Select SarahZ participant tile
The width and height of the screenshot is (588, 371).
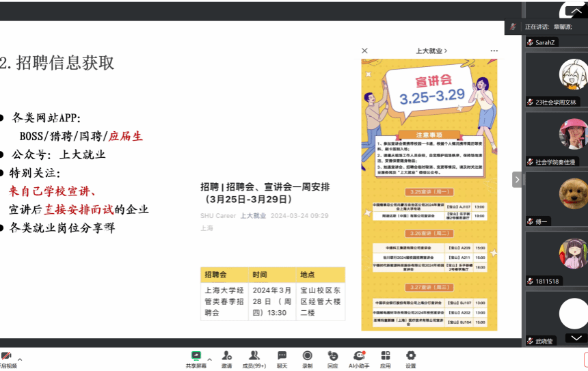point(555,42)
